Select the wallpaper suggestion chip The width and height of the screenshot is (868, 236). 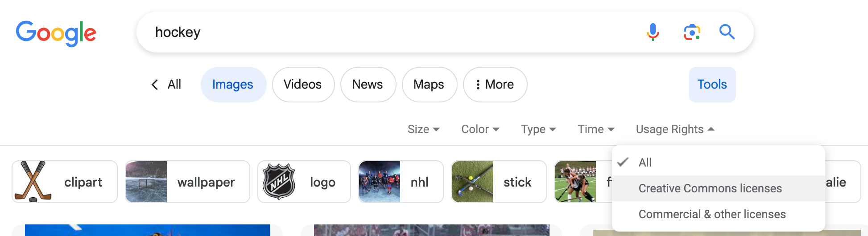click(x=187, y=182)
